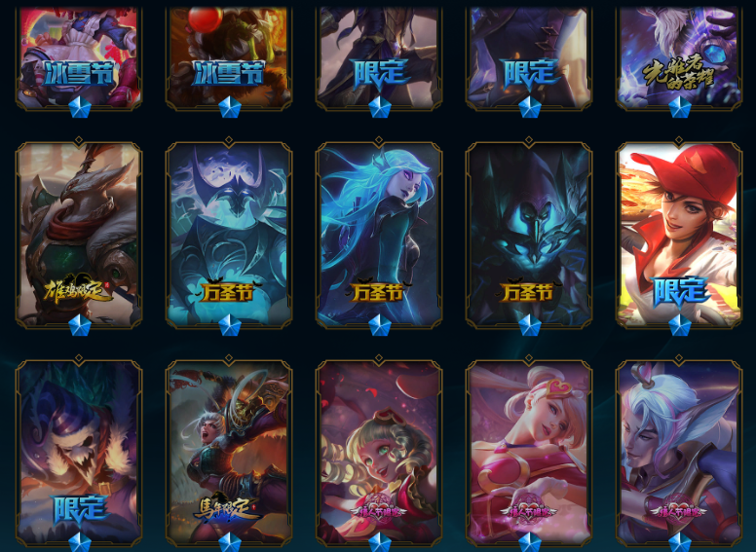Click the gem icon under the bat-masked 万圣节 card
Image resolution: width=756 pixels, height=552 pixels.
coord(230,325)
